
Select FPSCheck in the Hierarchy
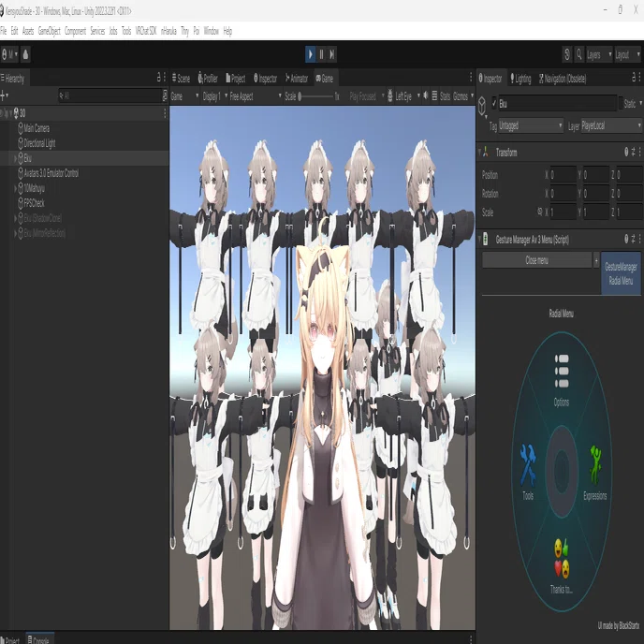click(x=34, y=203)
